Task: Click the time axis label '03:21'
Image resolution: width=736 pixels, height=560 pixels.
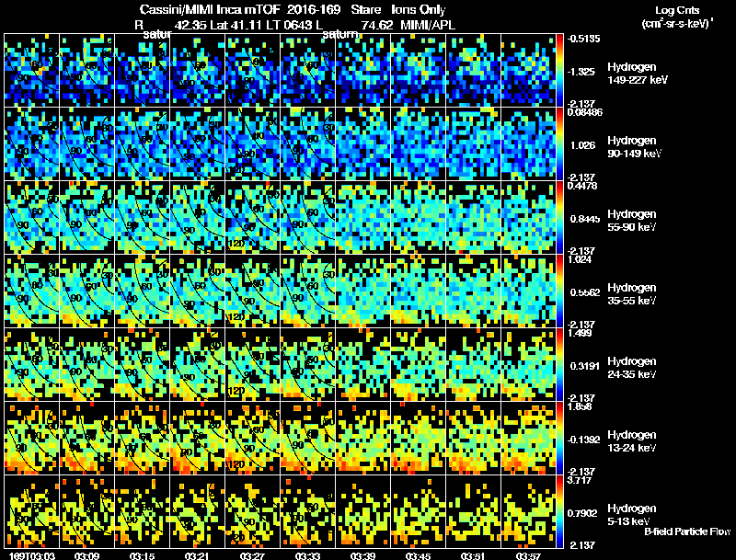Action: pos(197,555)
